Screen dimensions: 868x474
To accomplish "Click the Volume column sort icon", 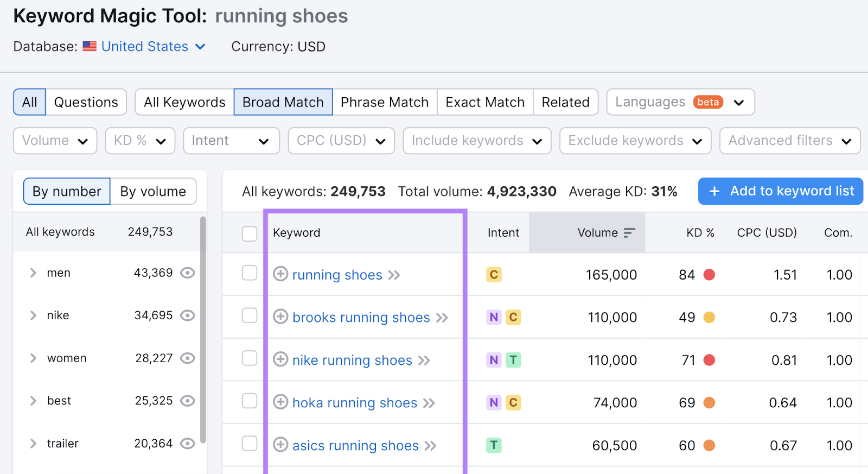I will [629, 233].
